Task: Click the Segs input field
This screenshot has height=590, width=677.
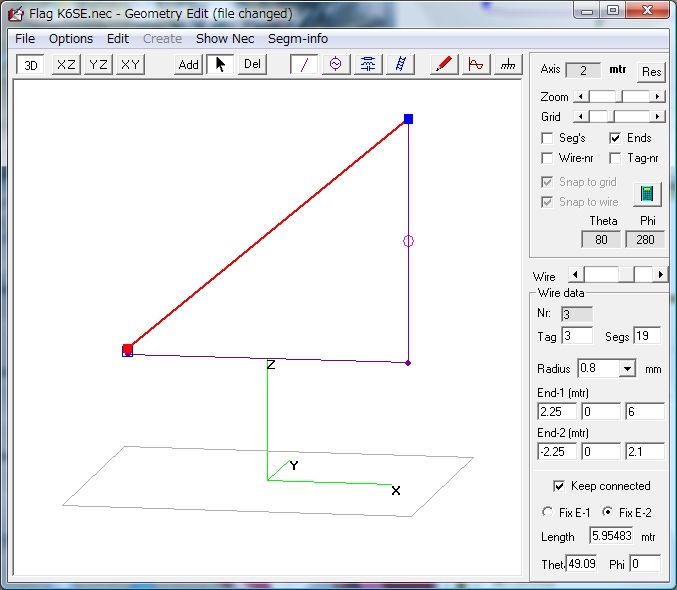Action: click(647, 336)
